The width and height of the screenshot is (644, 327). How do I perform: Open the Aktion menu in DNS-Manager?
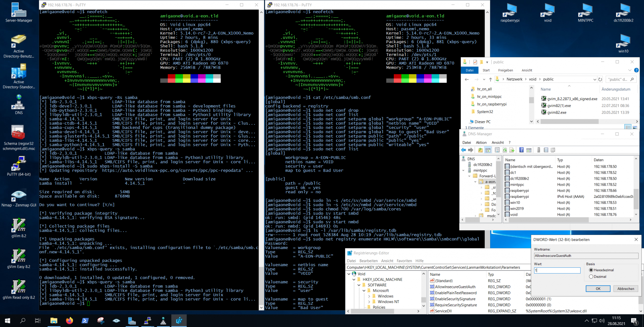point(481,142)
